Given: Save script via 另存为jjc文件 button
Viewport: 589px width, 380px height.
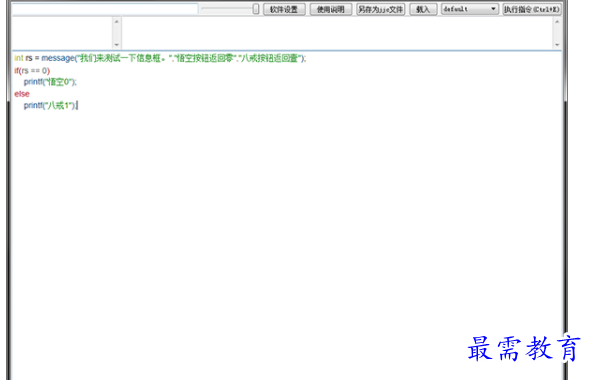Looking at the screenshot, I should (381, 9).
